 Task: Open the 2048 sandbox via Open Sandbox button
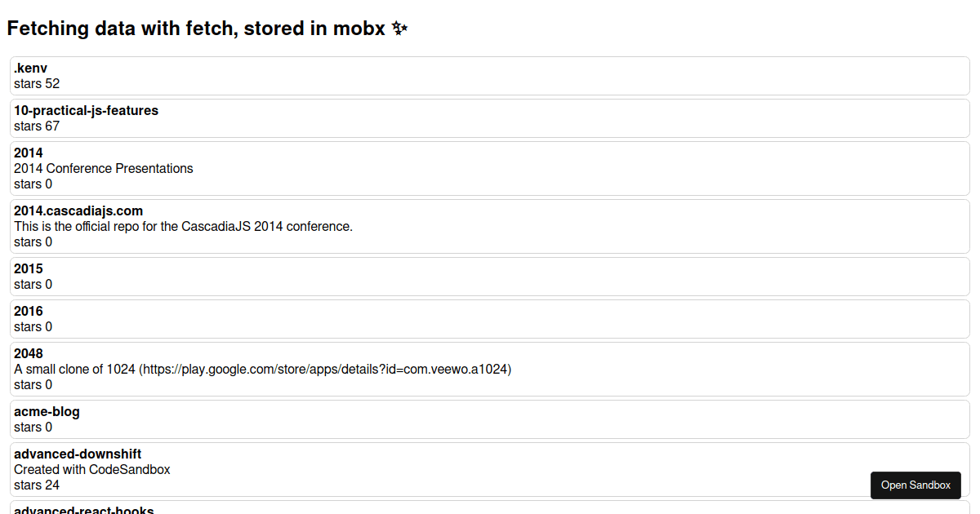tap(915, 485)
